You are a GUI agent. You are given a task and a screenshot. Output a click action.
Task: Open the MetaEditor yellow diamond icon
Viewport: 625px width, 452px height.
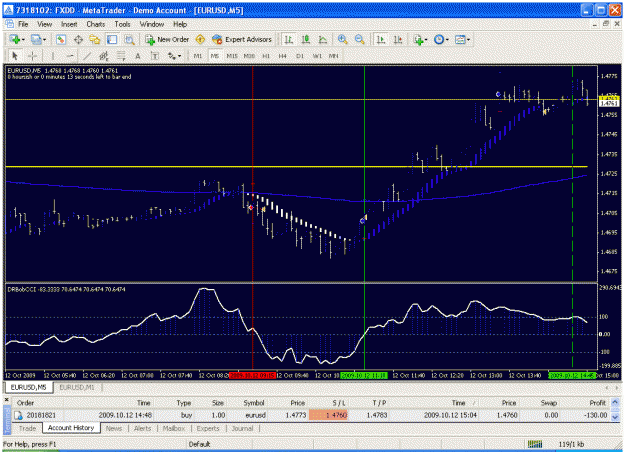point(200,39)
